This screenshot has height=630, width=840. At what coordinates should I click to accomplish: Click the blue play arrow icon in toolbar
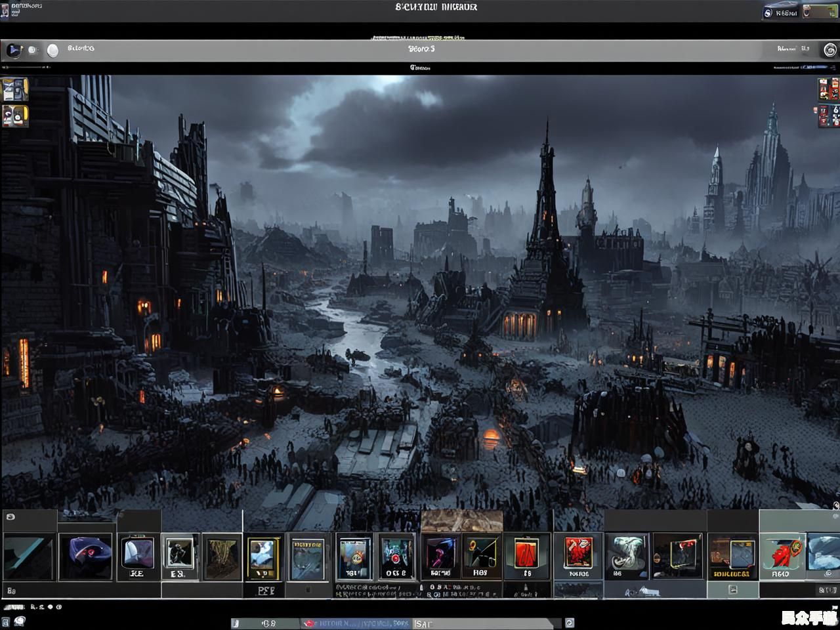point(13,50)
